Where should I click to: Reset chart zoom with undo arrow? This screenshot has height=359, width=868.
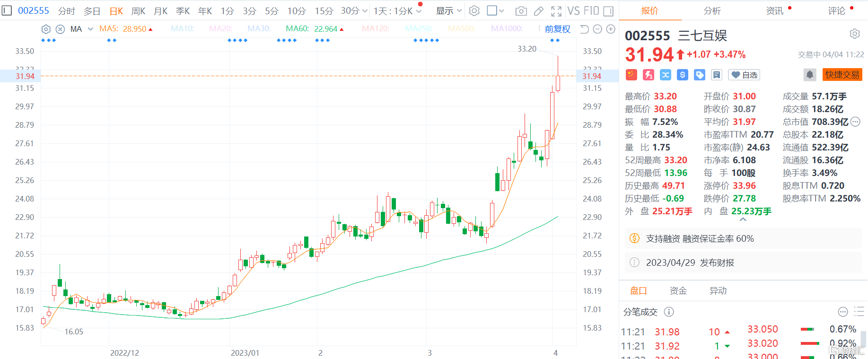(x=584, y=29)
